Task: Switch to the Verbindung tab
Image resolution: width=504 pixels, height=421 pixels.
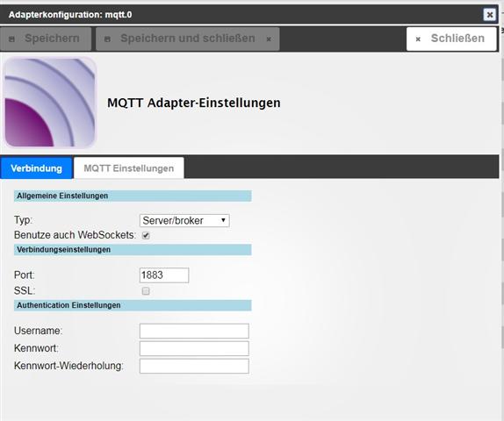Action: [x=36, y=168]
